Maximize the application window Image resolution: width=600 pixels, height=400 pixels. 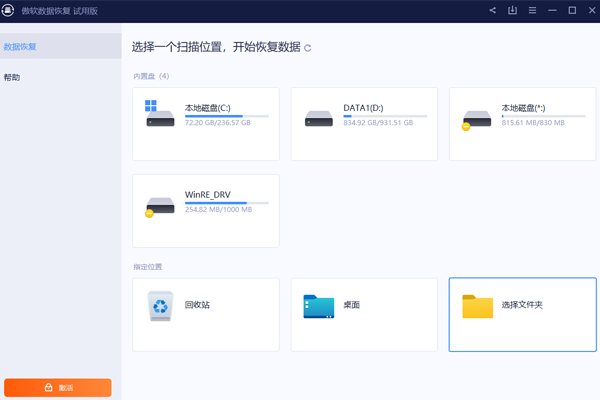[573, 11]
